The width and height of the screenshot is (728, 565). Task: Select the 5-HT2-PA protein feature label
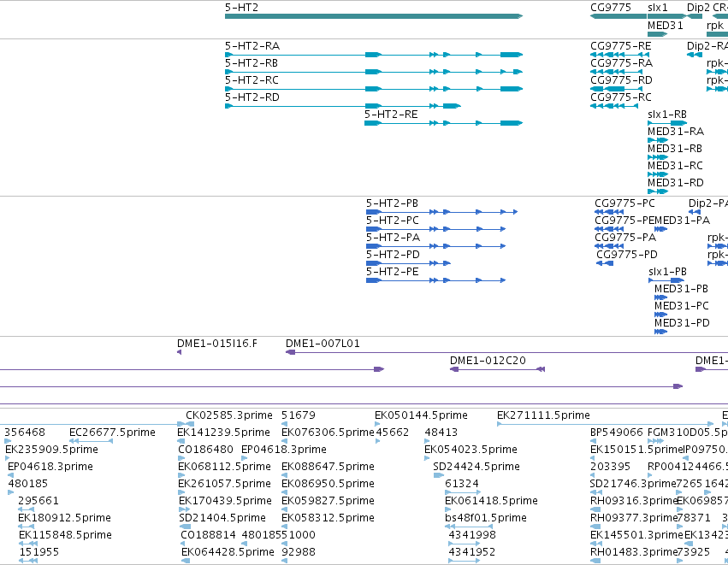click(393, 238)
